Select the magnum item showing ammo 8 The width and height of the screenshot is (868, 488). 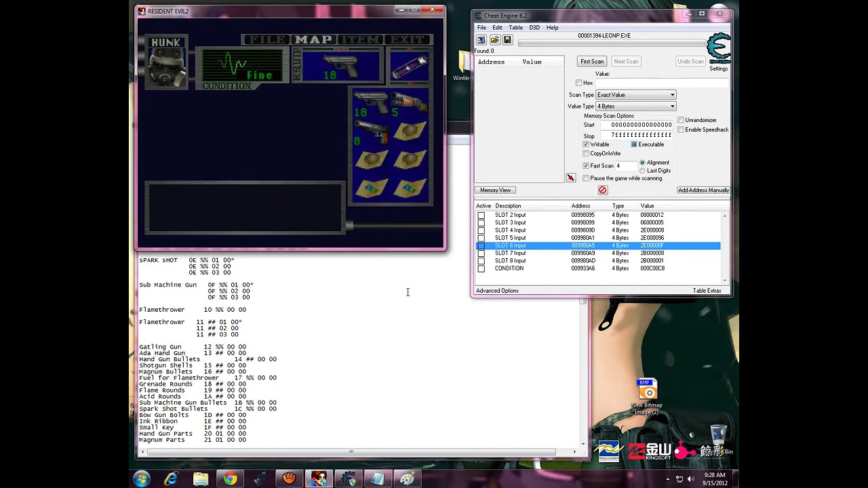click(x=370, y=132)
